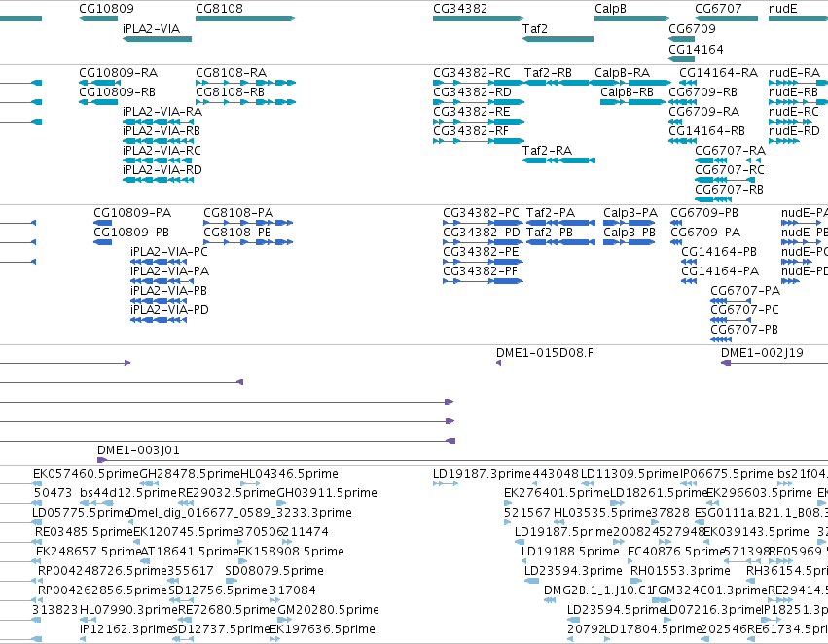
Task: Click the CG34382 gene label
Action: coord(460,9)
